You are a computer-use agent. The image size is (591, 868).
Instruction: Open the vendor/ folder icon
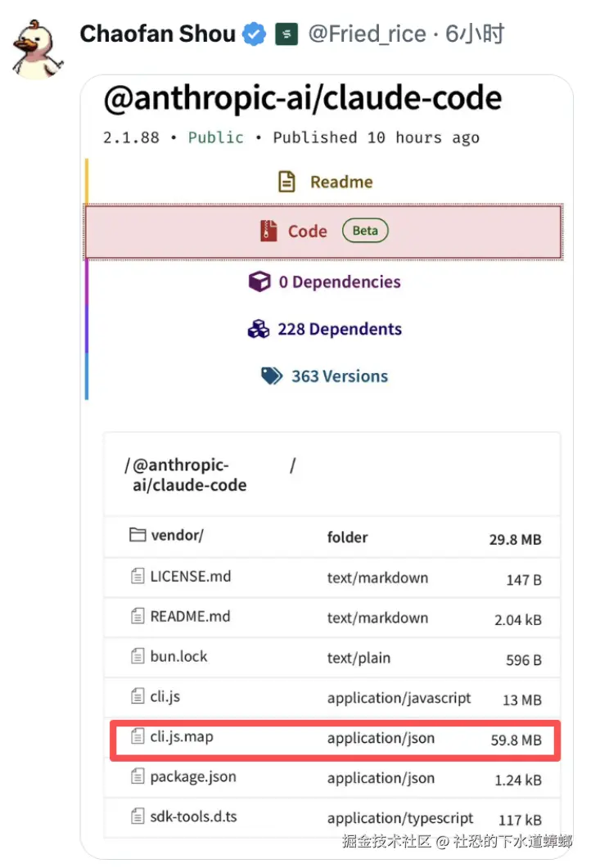pos(137,536)
